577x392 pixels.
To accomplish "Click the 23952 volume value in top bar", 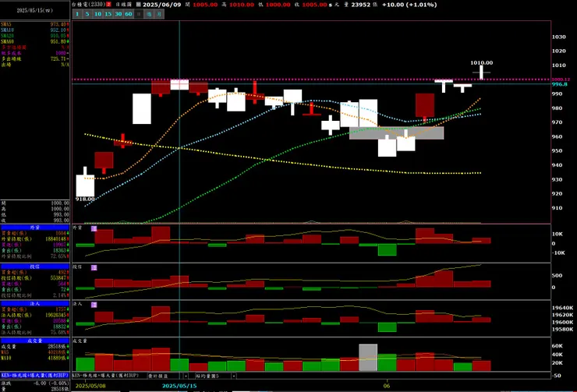I will [360, 5].
